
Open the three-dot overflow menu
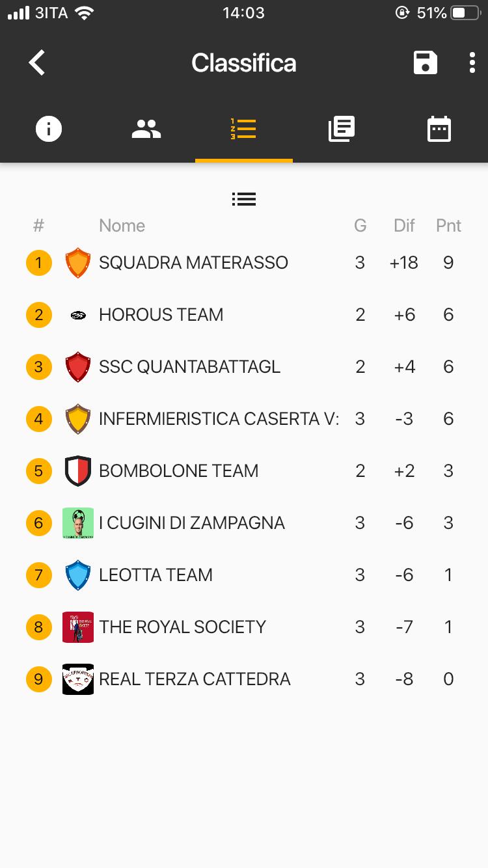(x=472, y=63)
